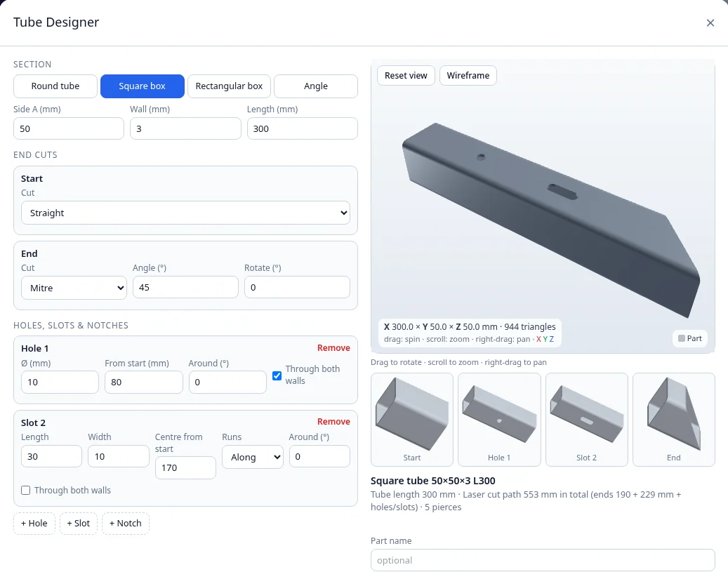Image resolution: width=728 pixels, height=572 pixels.
Task: Click Slot 2 Centre from start field
Action: (x=185, y=467)
